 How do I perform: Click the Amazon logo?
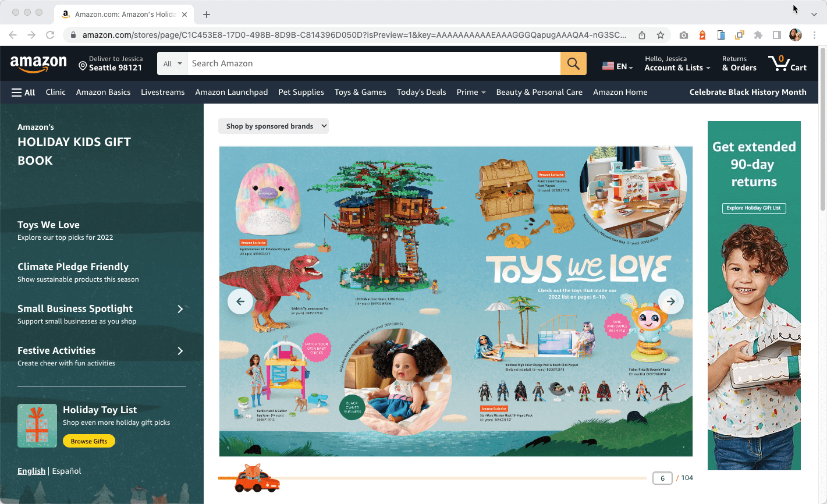pyautogui.click(x=38, y=64)
